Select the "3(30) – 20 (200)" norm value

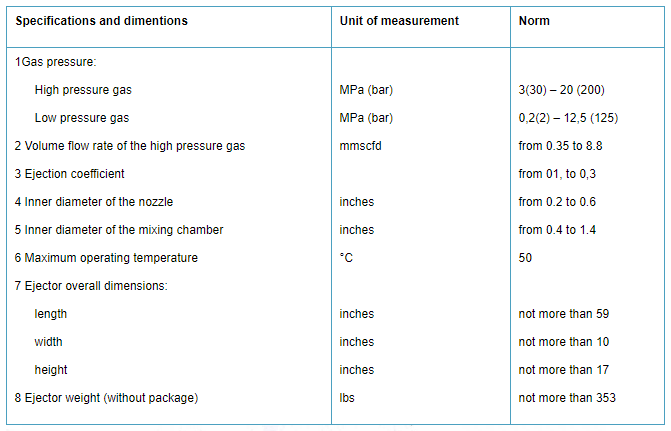coord(563,90)
